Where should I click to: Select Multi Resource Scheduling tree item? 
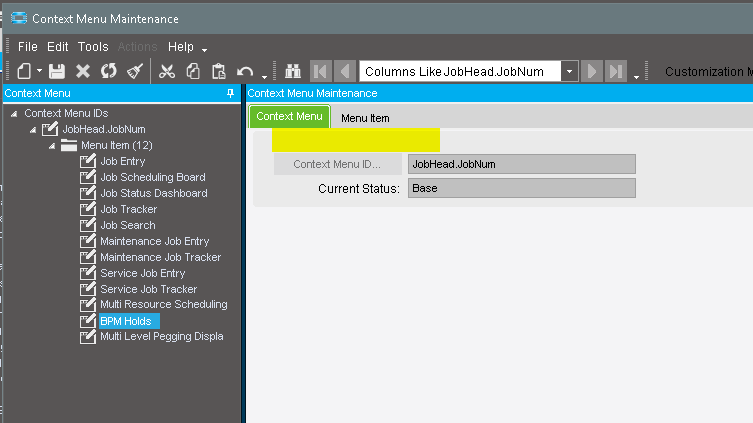pos(164,304)
